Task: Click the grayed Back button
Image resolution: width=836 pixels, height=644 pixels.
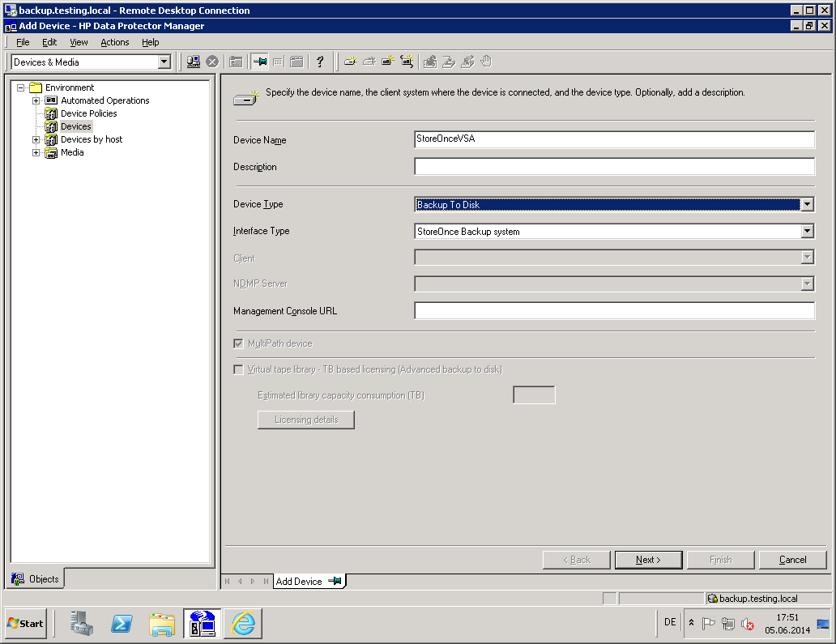Action: click(x=576, y=560)
